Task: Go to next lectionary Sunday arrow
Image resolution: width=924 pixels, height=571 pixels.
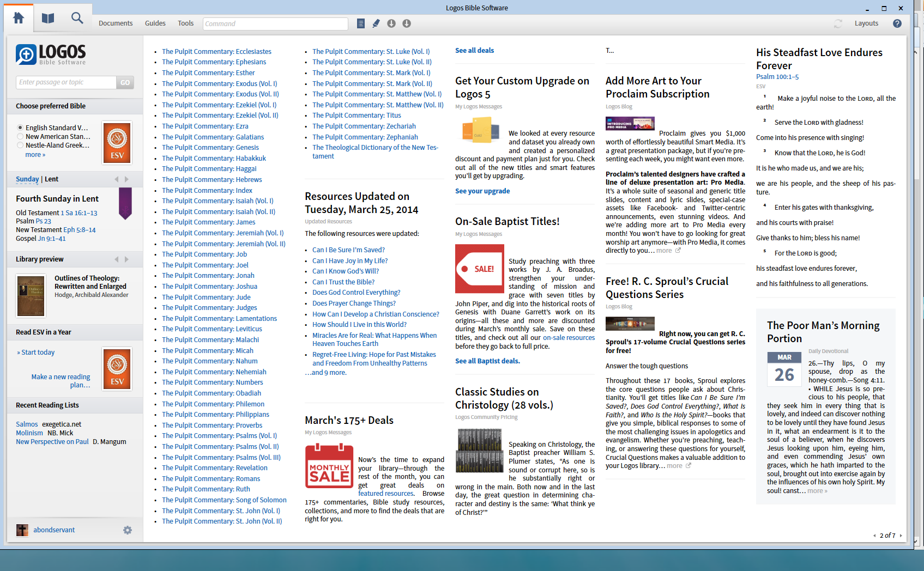Action: click(126, 179)
